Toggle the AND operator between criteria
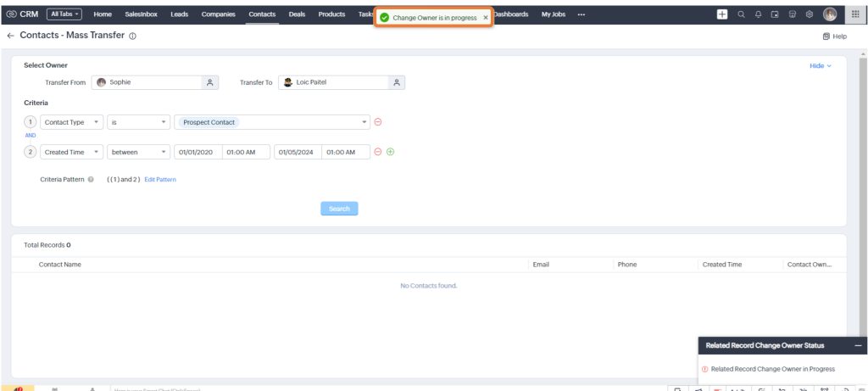This screenshot has width=868, height=391. tap(31, 136)
